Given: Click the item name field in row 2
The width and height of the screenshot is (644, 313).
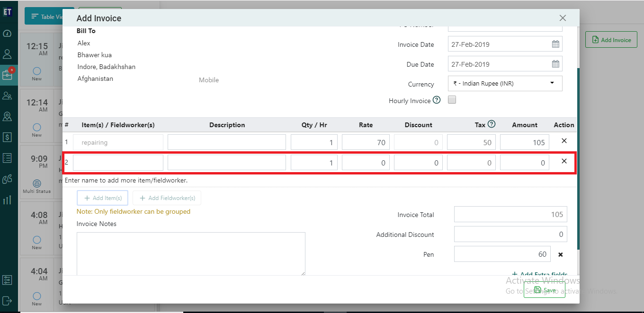Looking at the screenshot, I should (x=118, y=163).
